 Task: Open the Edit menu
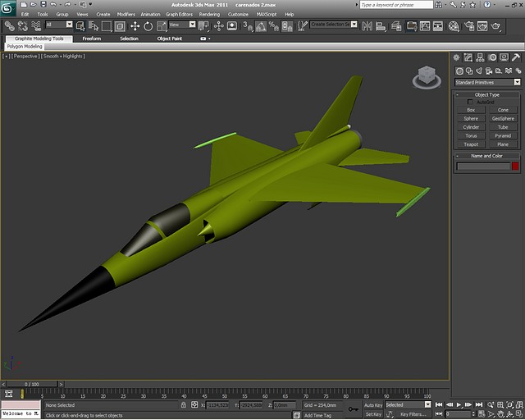pos(25,15)
